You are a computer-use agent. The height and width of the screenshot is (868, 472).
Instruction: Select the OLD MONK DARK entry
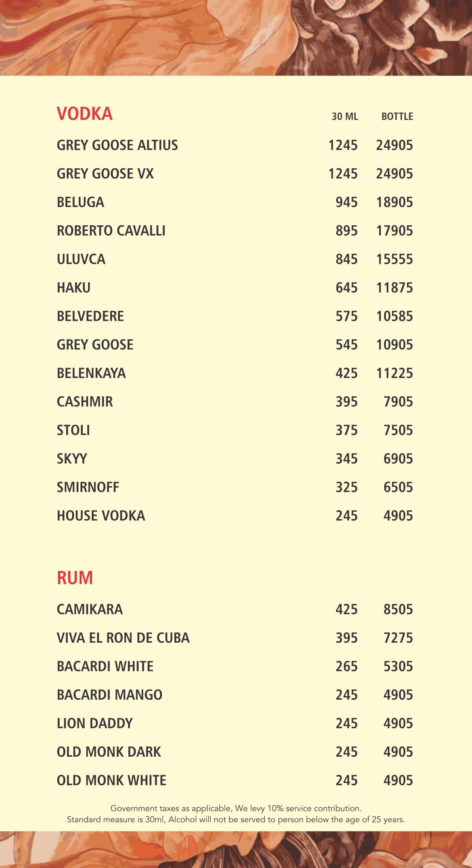point(109,752)
